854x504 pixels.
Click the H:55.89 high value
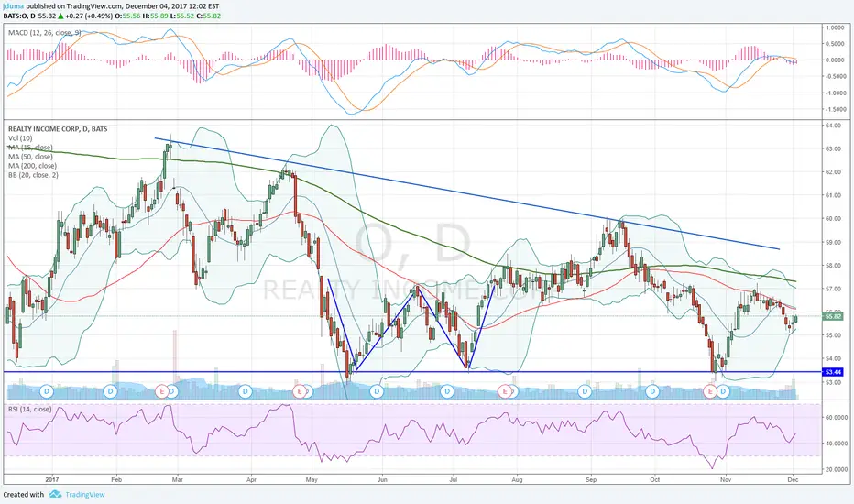[x=154, y=16]
